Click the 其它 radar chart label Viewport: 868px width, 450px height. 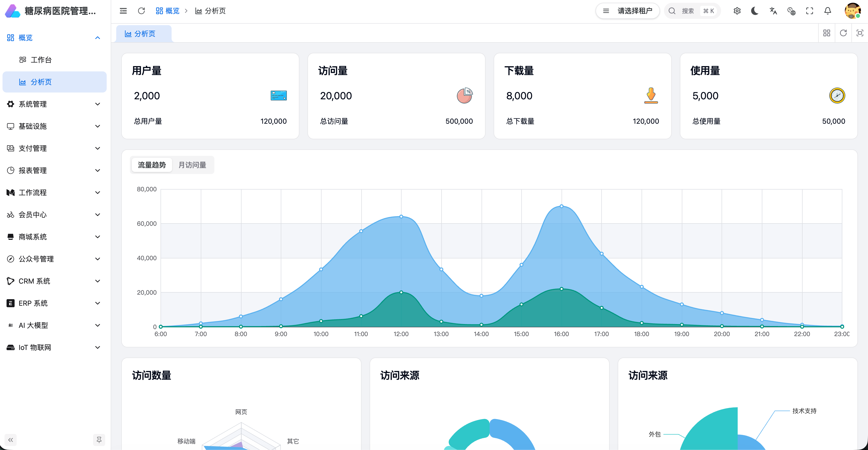(293, 441)
